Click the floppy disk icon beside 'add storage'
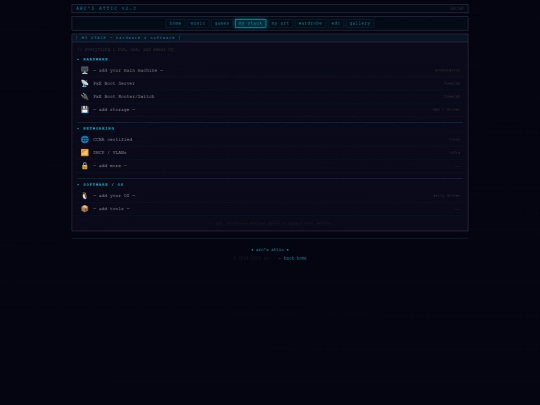The height and width of the screenshot is (405, 540). tap(85, 110)
